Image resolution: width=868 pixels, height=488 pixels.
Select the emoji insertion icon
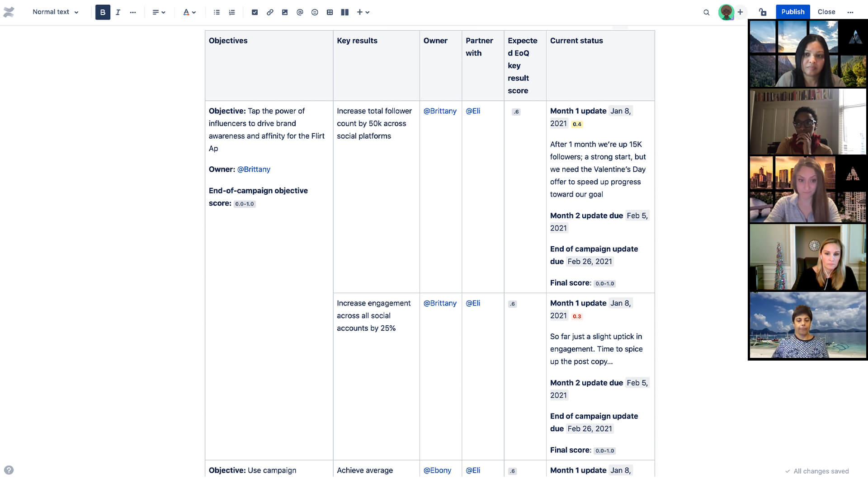coord(315,12)
